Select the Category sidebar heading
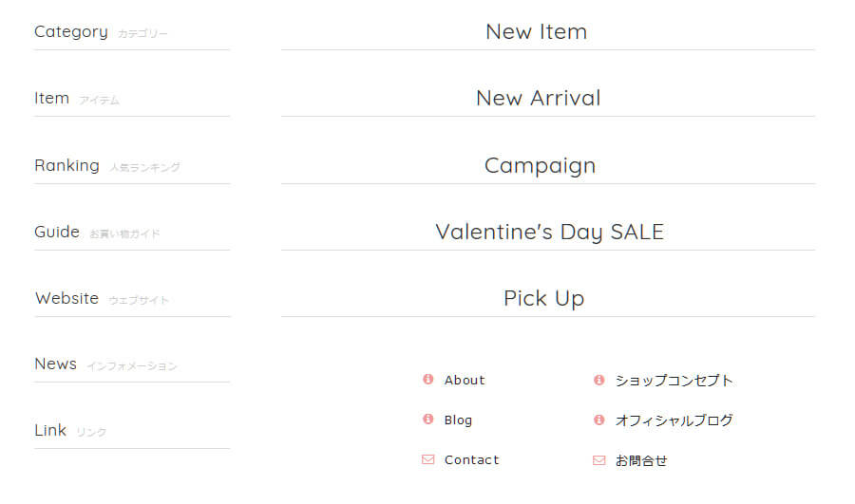This screenshot has width=855, height=504. 71,31
